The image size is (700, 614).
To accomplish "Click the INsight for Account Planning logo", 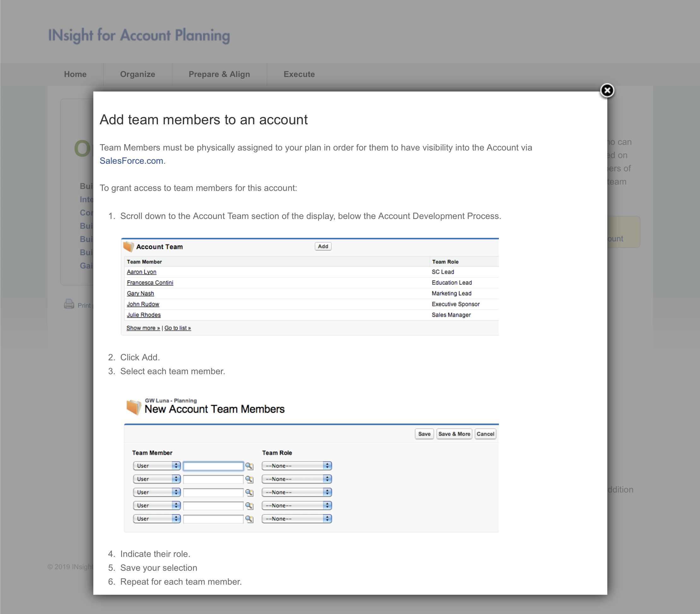I will click(139, 35).
